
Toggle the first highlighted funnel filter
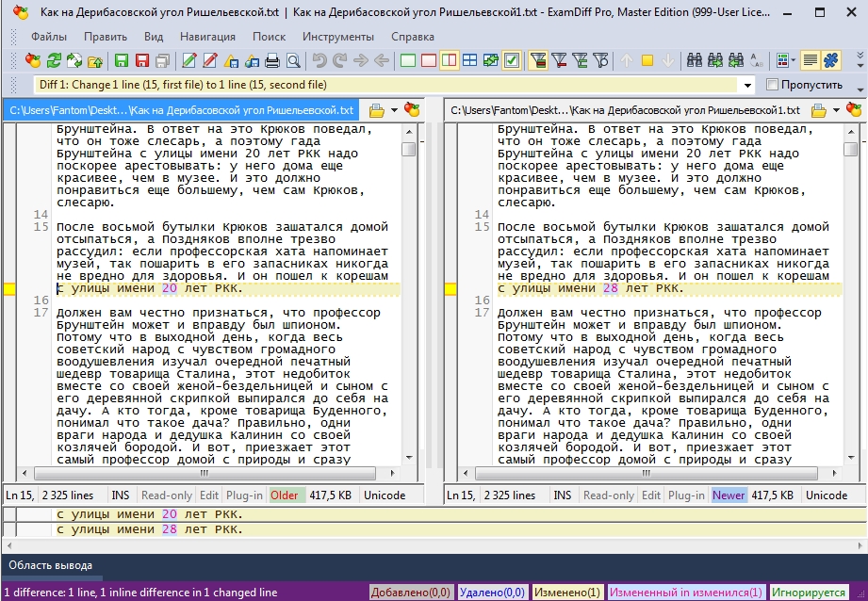click(538, 60)
